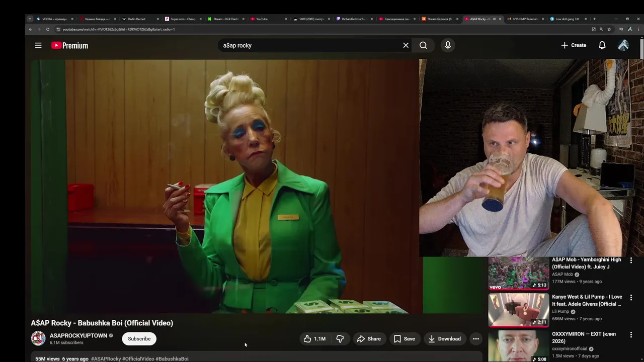This screenshot has height=362, width=644.
Task: Switch to the VODKA browser tab
Action: click(54, 19)
